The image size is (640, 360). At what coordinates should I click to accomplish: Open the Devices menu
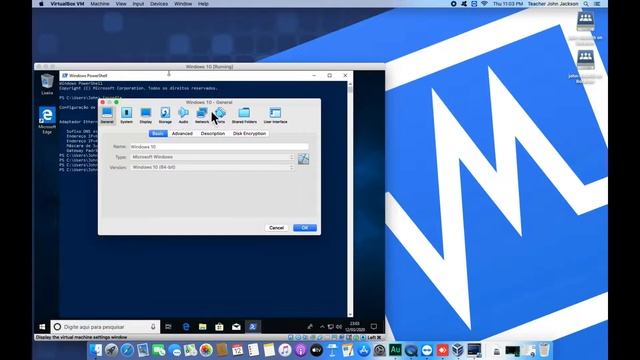(159, 4)
